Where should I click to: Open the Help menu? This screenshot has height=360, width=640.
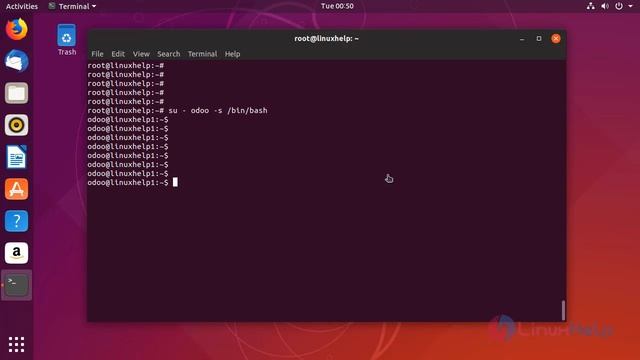point(233,54)
